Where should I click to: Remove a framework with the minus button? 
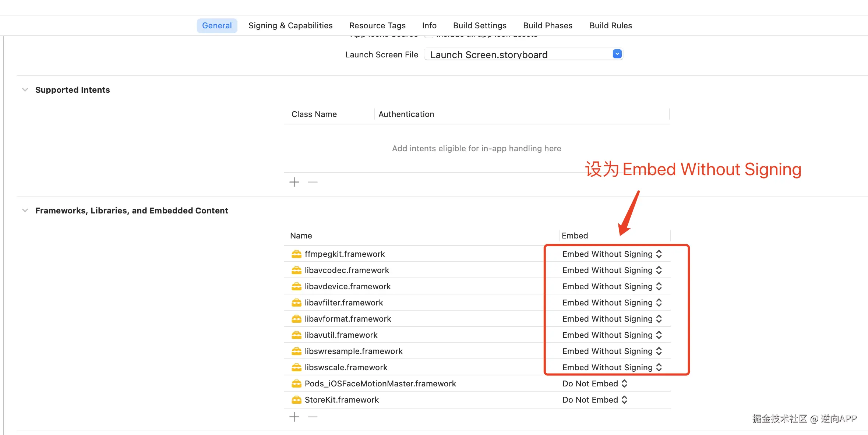pyautogui.click(x=313, y=417)
